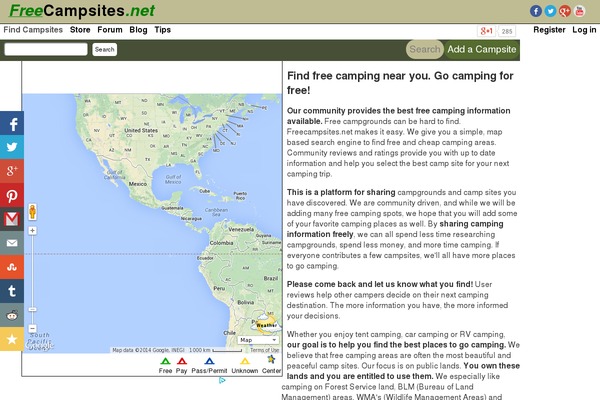Click Peru label on map
This screenshot has height=400, width=600.
pyautogui.click(x=219, y=288)
